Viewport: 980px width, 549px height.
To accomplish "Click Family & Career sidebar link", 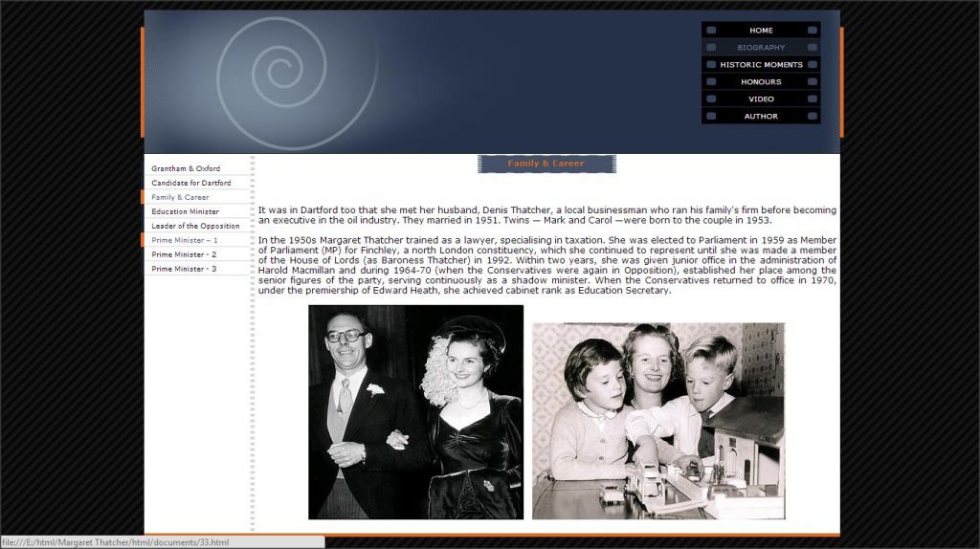I will [x=180, y=197].
